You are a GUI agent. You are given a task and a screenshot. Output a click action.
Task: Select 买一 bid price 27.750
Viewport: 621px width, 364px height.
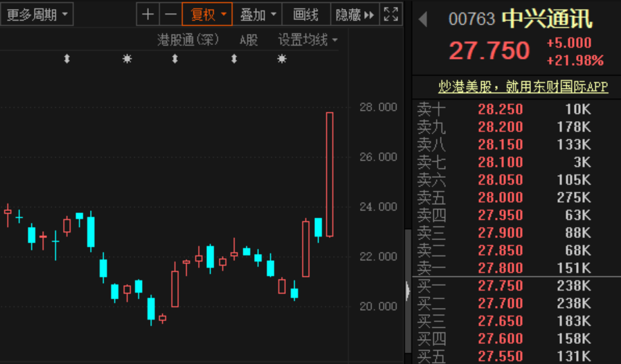tap(501, 286)
